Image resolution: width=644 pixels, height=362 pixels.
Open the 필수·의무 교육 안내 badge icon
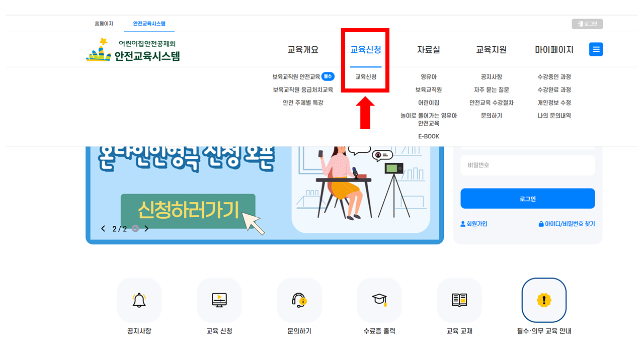[x=544, y=300]
